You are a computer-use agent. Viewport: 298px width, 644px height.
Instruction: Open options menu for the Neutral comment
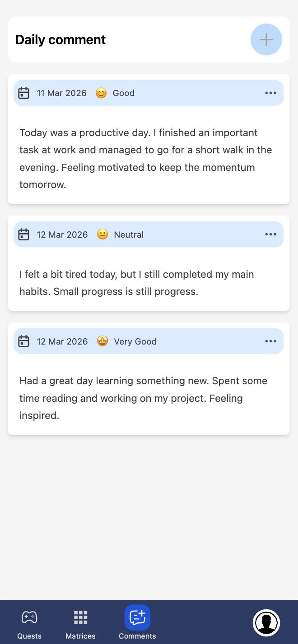pyautogui.click(x=270, y=235)
